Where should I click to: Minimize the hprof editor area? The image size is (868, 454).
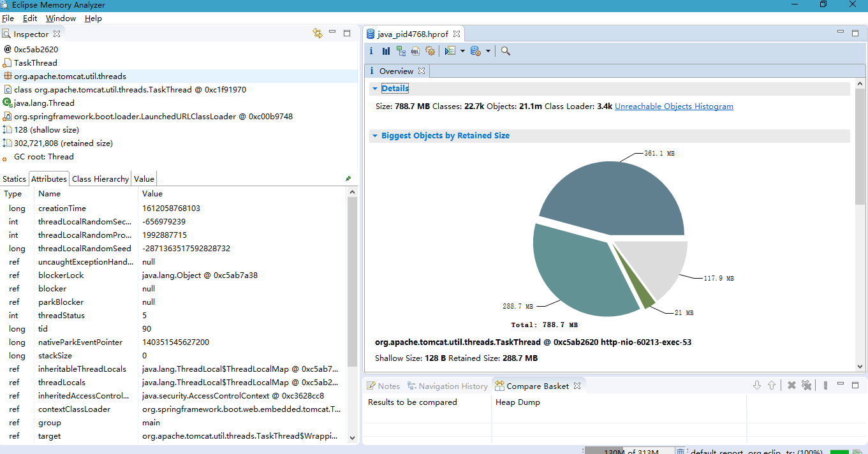(x=841, y=32)
